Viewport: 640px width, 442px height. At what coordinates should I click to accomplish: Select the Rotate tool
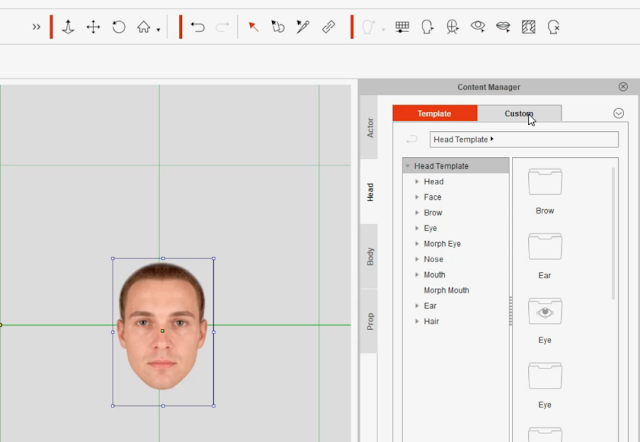coord(119,27)
